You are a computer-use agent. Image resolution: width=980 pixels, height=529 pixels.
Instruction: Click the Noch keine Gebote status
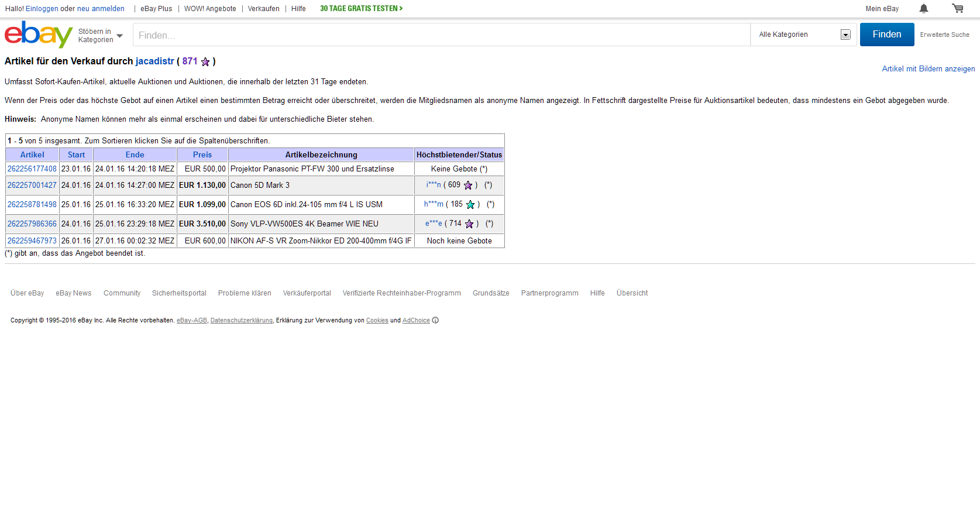pos(459,241)
